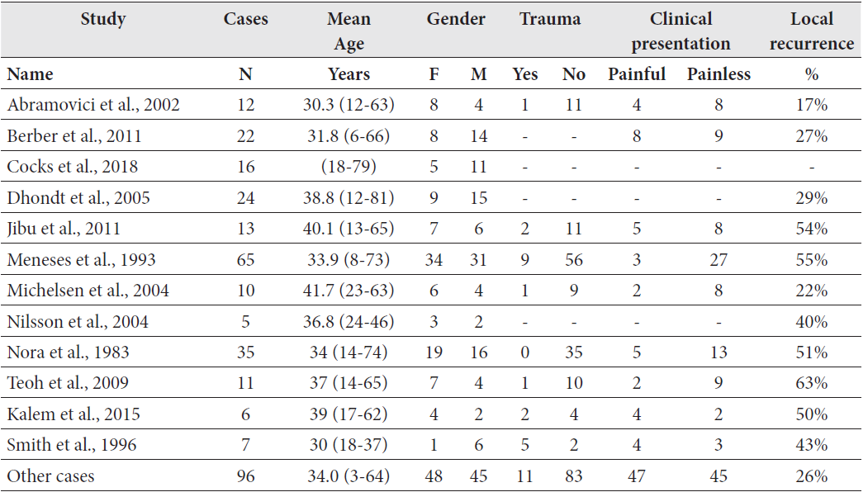This screenshot has height=492, width=868.
Task: Click the Abramovici et al., 2002 study name
Action: tap(93, 105)
